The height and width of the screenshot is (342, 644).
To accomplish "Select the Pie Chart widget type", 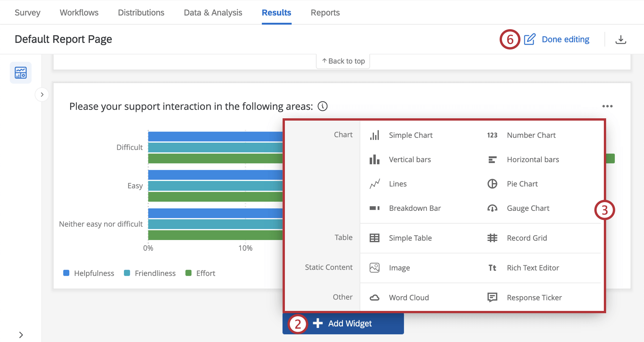I will pos(522,184).
